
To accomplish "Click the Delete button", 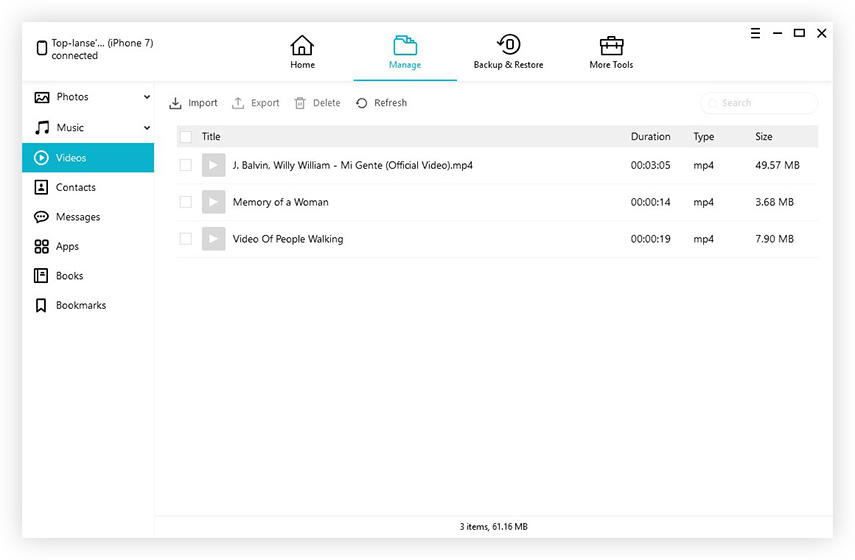I will tap(317, 103).
